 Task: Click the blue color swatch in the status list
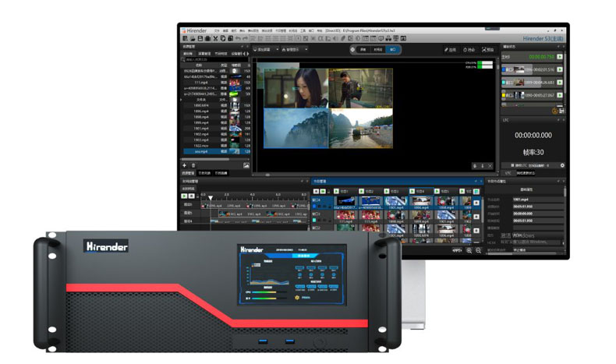click(504, 69)
